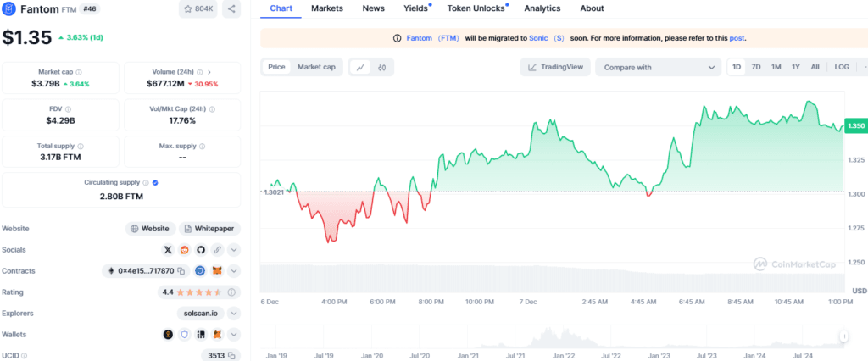
Task: Open the Whitepaper button
Action: (209, 229)
